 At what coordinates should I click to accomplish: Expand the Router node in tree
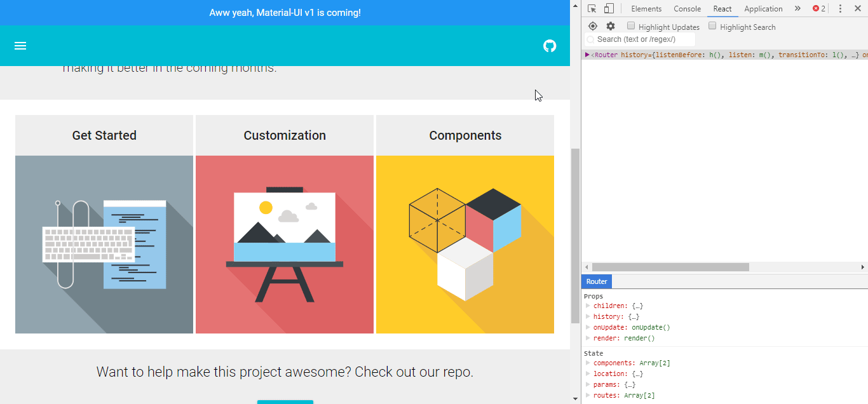click(587, 55)
